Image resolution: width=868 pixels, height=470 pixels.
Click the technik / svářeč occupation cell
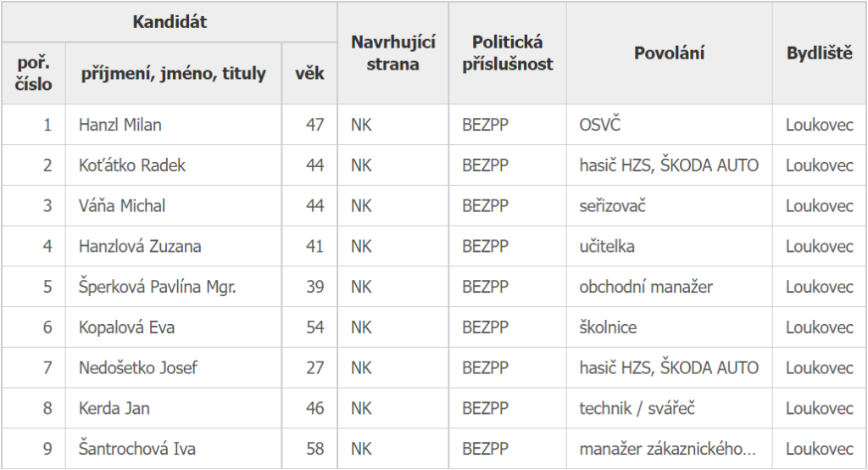point(637,409)
